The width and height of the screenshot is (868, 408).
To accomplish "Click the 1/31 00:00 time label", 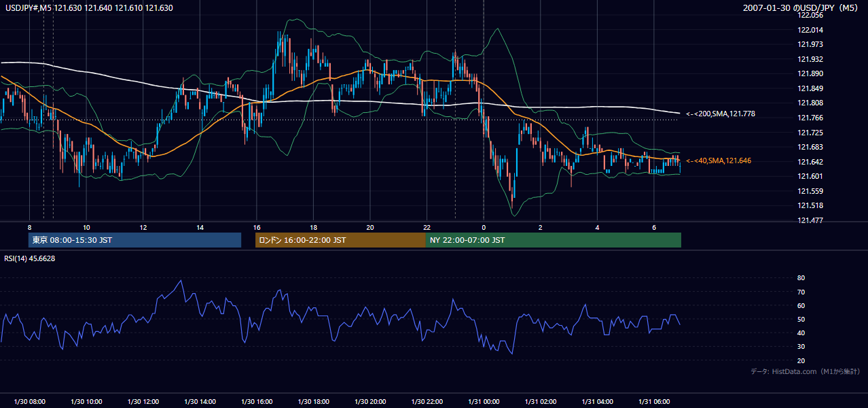I will pos(484,402).
